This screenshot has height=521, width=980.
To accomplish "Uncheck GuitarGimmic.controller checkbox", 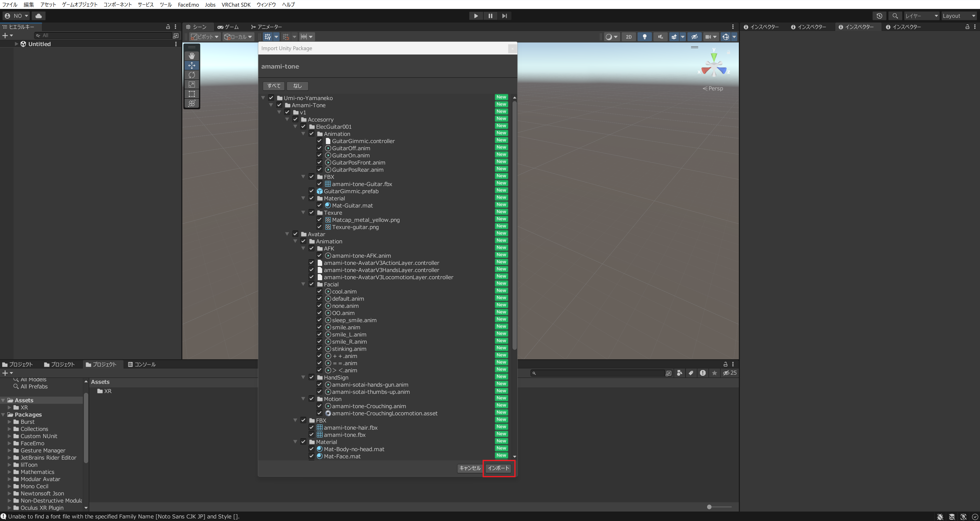I will (x=320, y=141).
